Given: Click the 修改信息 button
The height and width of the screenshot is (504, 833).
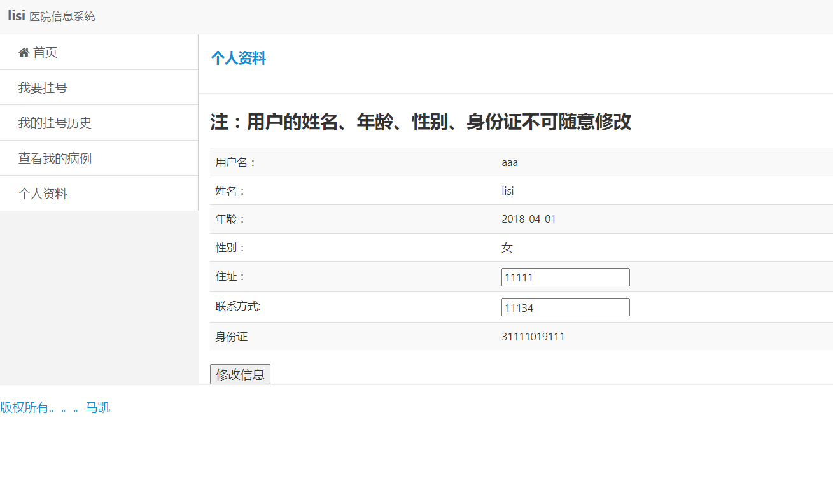Looking at the screenshot, I should 240,374.
